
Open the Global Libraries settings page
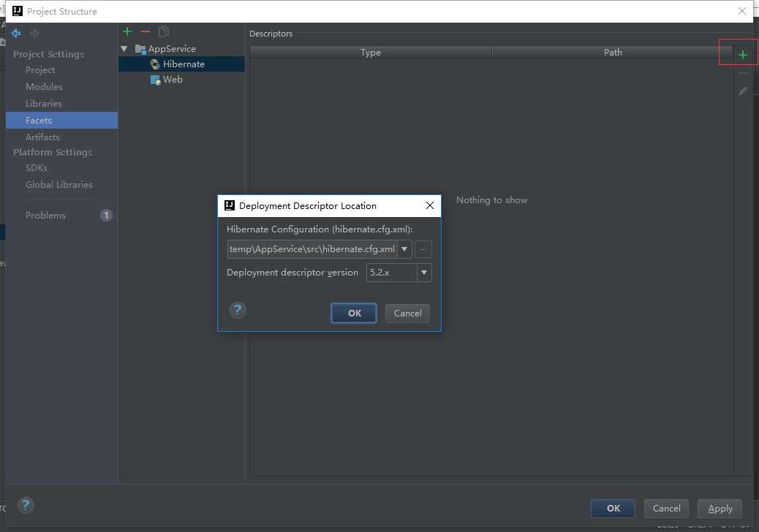[62, 185]
